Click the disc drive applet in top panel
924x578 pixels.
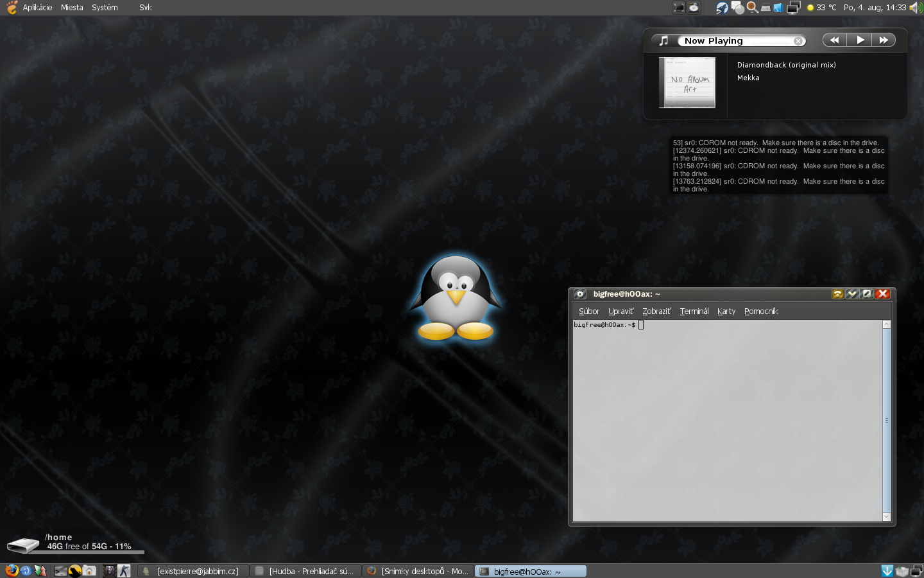click(x=694, y=8)
